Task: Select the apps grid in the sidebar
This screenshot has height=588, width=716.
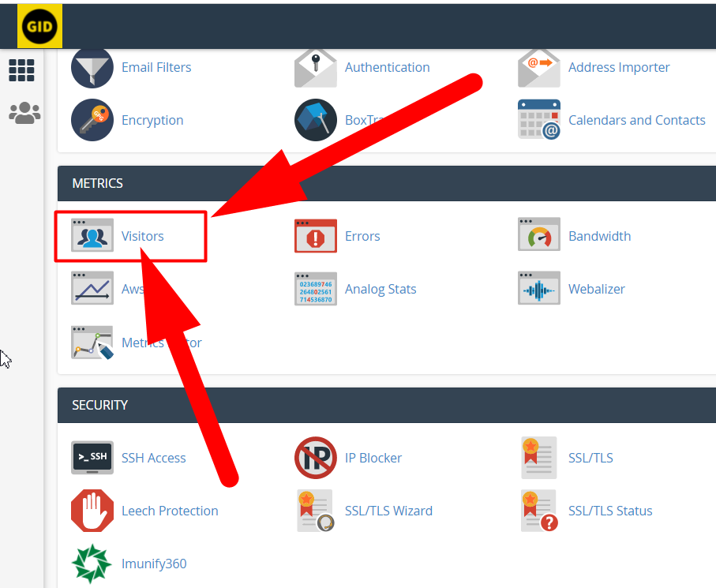Action: point(21,70)
